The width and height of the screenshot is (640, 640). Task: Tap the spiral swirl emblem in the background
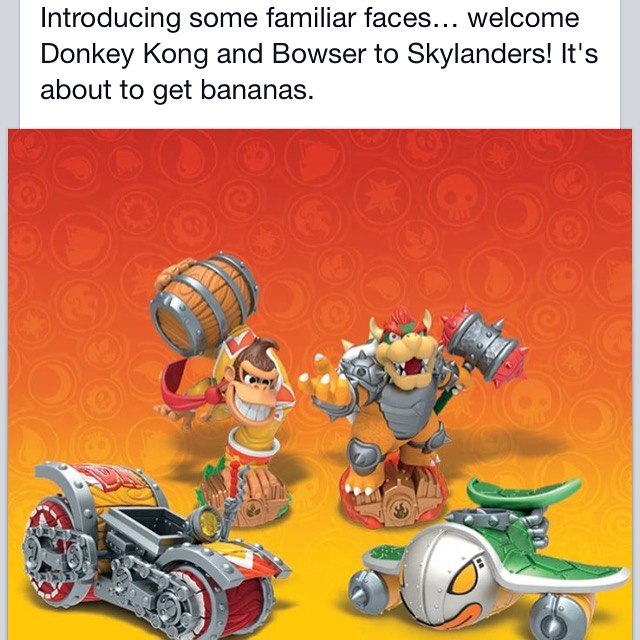pos(240,201)
